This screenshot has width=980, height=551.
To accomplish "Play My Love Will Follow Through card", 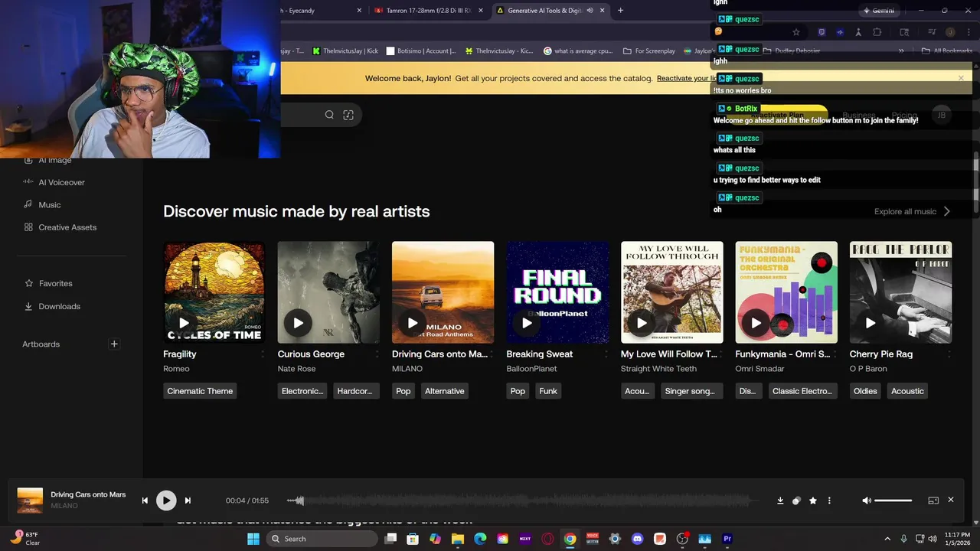I will [x=641, y=323].
